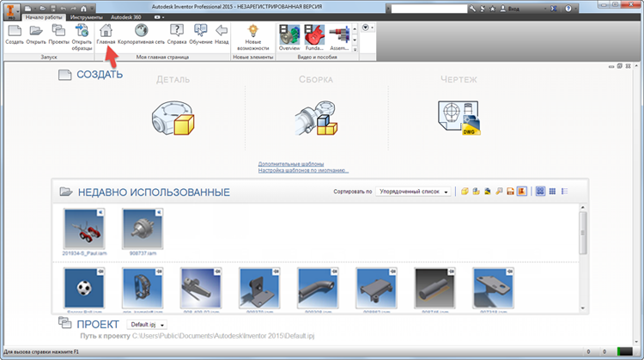Toggle the pinned files filter button
The width and height of the screenshot is (644, 360).
pos(522,191)
